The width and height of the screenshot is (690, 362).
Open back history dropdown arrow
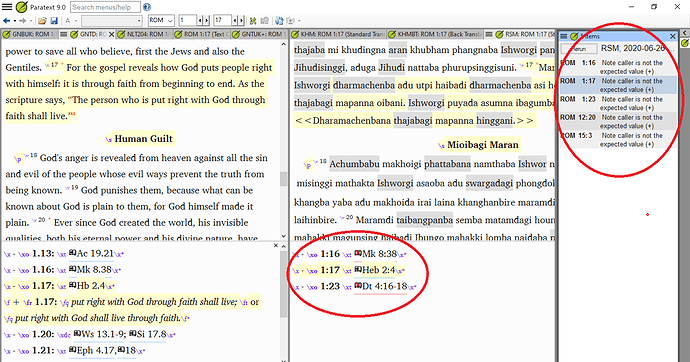click(x=15, y=21)
